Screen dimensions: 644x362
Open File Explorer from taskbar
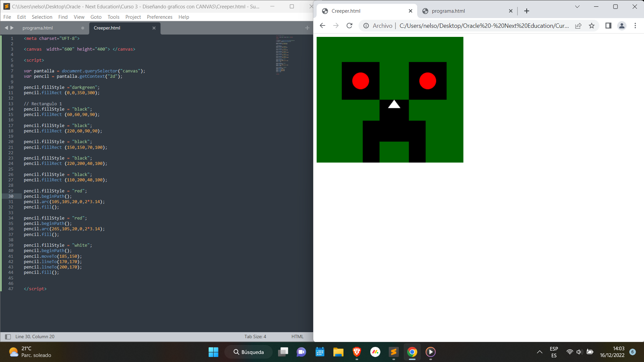(338, 352)
